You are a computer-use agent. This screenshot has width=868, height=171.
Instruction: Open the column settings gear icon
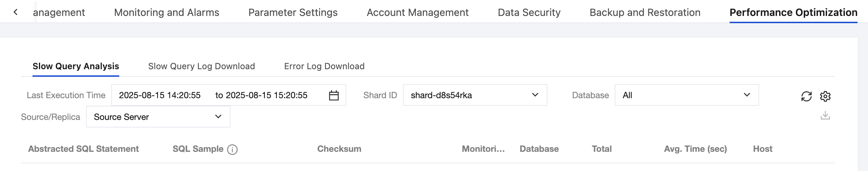click(x=825, y=96)
